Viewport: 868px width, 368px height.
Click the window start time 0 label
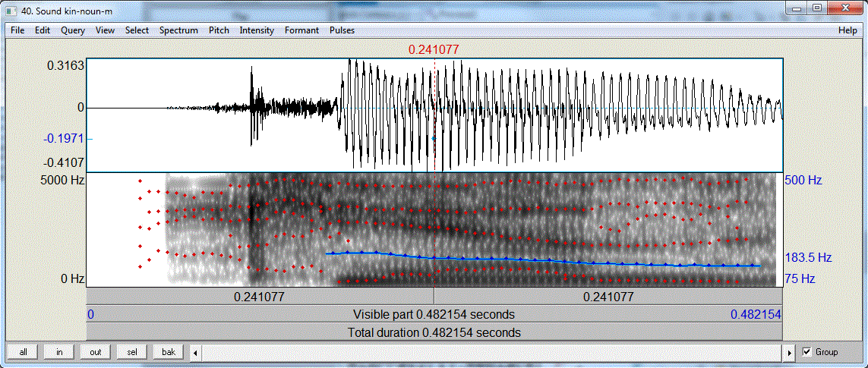(x=91, y=314)
